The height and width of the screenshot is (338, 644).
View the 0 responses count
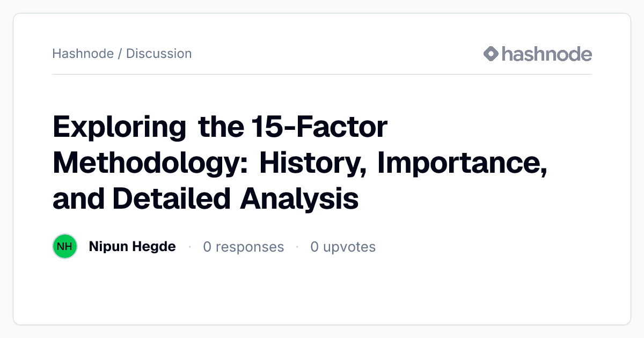[244, 247]
